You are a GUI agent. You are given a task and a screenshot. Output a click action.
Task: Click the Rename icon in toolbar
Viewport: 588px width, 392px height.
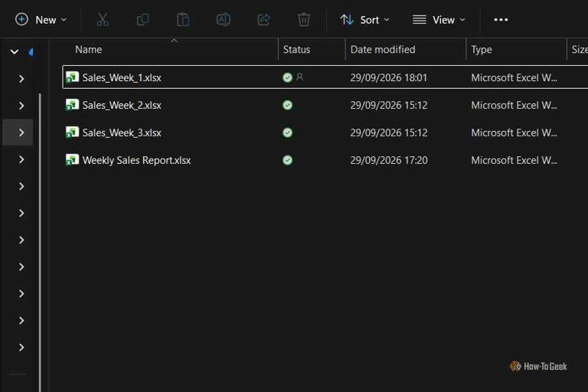(224, 19)
